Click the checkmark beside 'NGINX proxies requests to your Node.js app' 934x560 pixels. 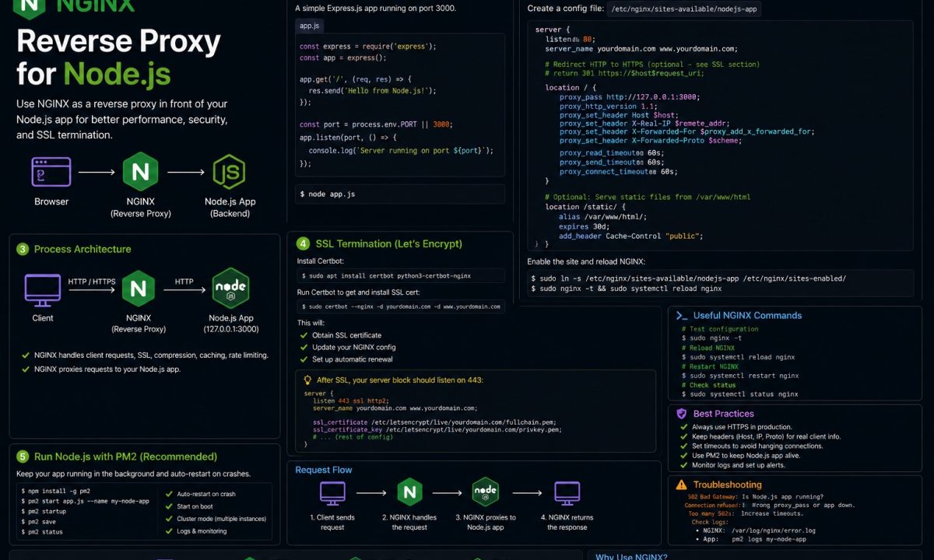pyautogui.click(x=26, y=369)
